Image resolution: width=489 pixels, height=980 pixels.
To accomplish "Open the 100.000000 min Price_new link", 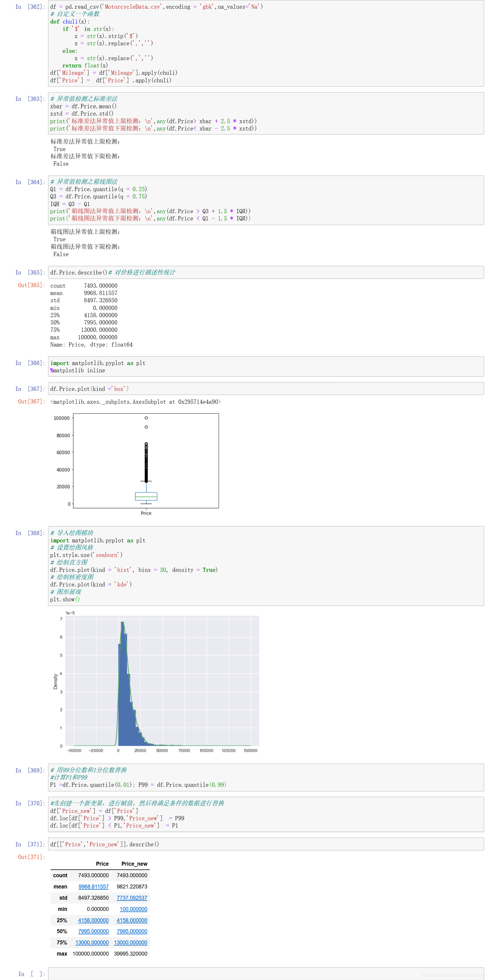I will 134,909.
